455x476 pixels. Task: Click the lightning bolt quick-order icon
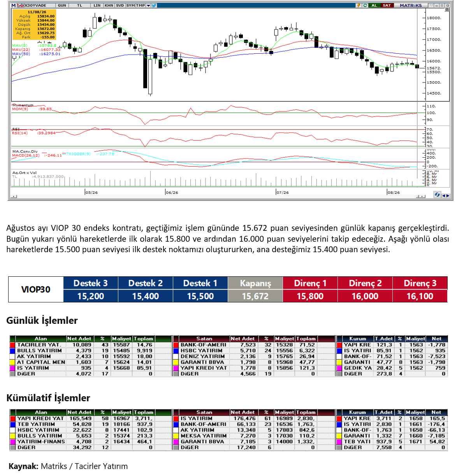[x=359, y=5]
